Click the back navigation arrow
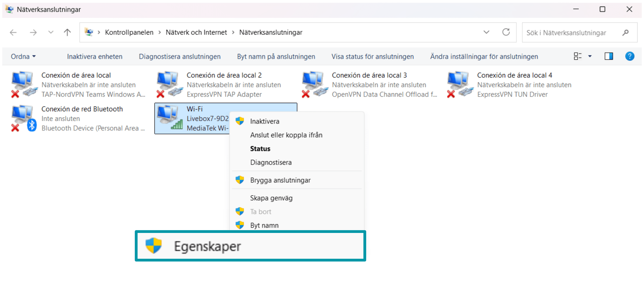644x283 pixels. coord(13,33)
